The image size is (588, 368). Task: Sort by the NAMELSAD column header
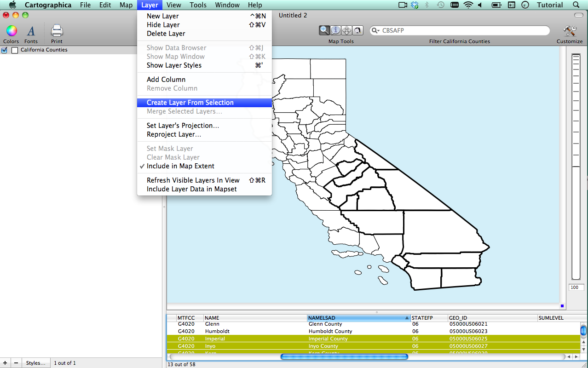pos(358,318)
